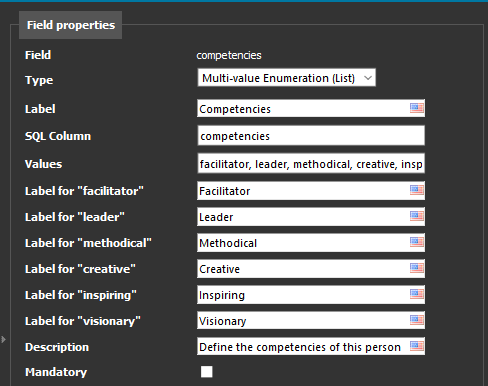Click the Values input field
Image resolution: width=488 pixels, height=386 pixels.
(311, 163)
